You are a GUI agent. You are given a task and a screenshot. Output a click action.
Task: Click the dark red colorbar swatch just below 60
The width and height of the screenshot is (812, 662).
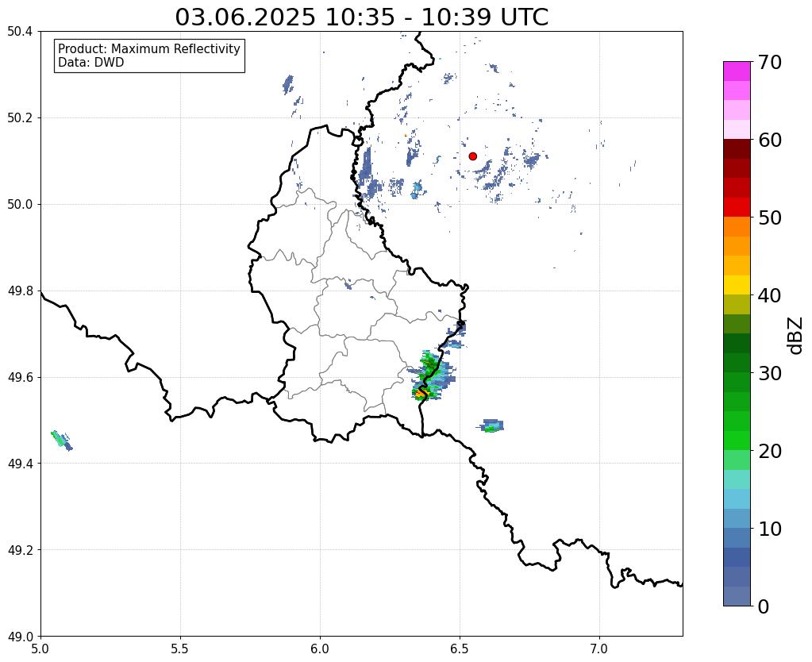[x=737, y=148]
